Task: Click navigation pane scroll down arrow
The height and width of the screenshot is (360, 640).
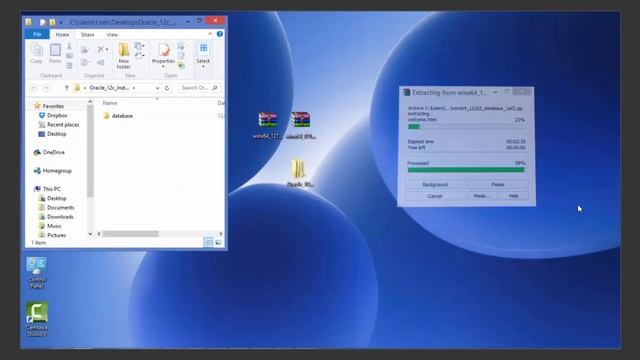Action: point(90,234)
